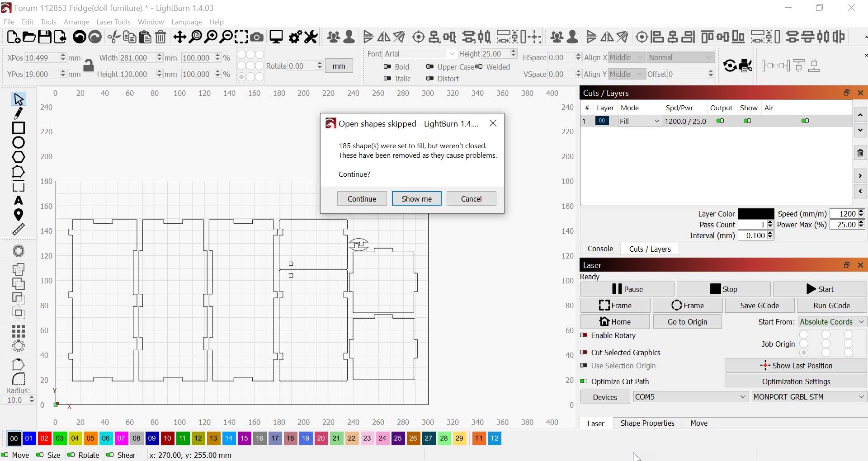Select the Rectangle drawing tool
Image resolution: width=868 pixels, height=461 pixels.
click(19, 128)
